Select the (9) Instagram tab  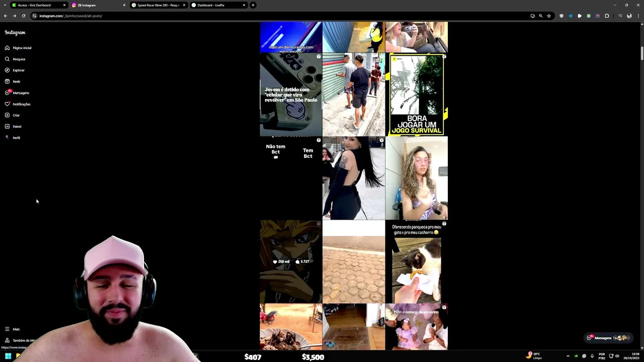(x=98, y=5)
